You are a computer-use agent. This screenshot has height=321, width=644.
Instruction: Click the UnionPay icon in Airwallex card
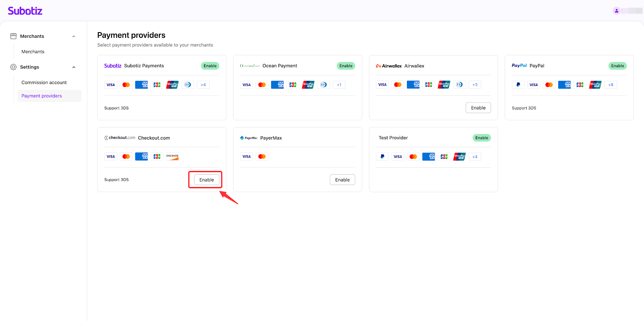pos(444,84)
